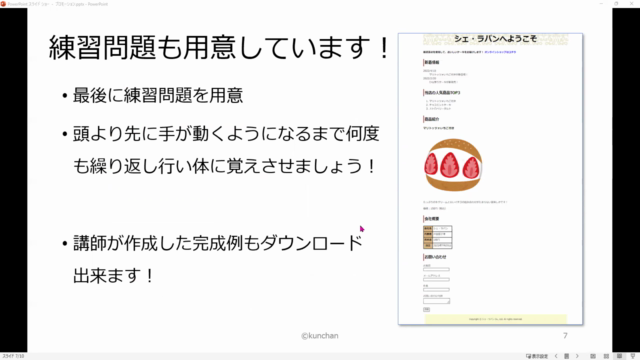Click the text 出来ます！ on the slide
Screen dimensions: 640x360
(x=113, y=276)
